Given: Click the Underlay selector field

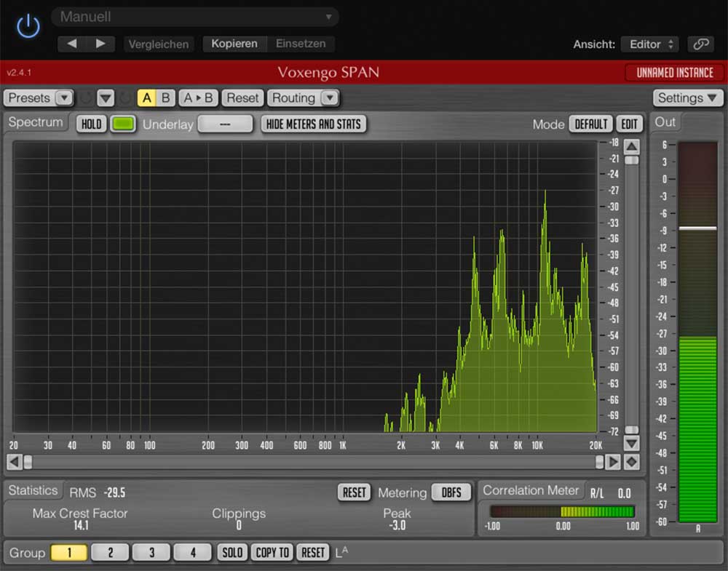Looking at the screenshot, I should point(225,124).
